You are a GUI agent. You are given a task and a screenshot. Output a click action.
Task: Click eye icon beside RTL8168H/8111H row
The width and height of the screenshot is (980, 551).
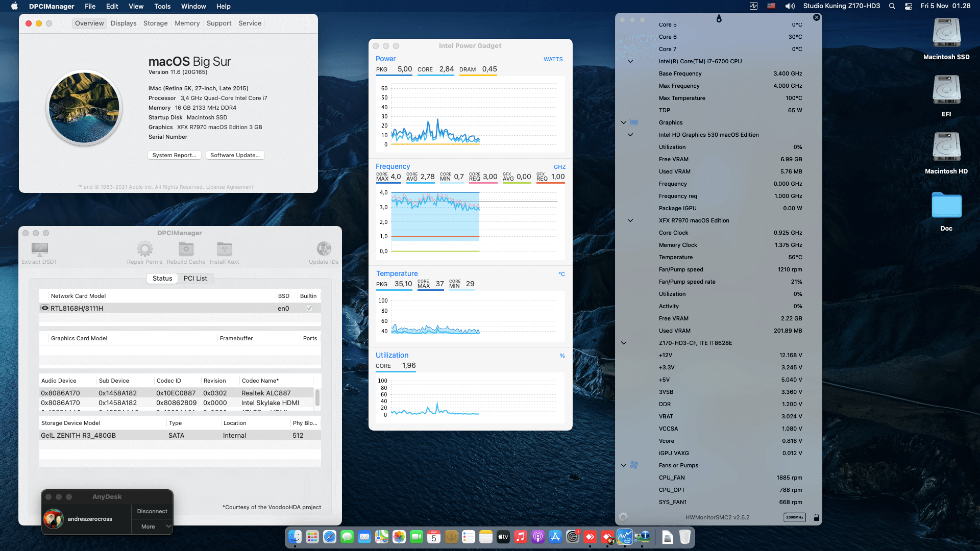click(45, 308)
